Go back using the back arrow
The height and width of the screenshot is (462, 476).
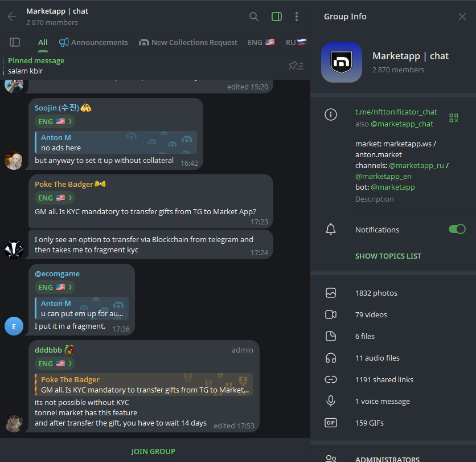point(12,17)
